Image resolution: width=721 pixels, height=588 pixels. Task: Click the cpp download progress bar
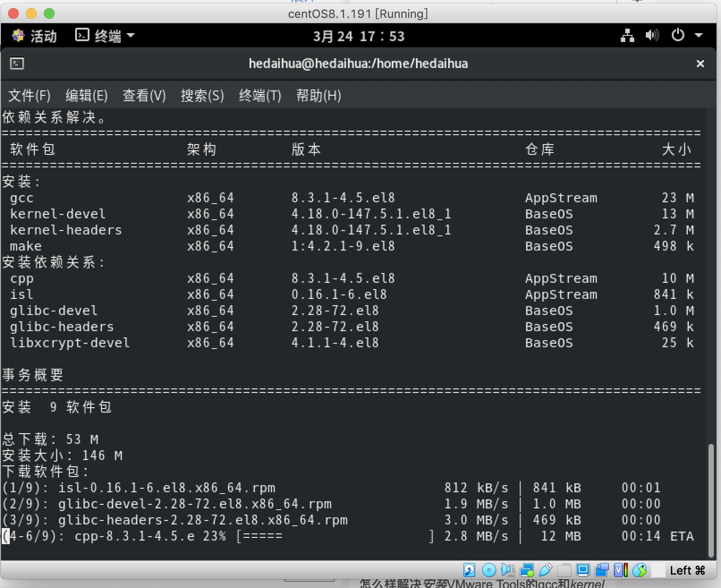pos(335,536)
